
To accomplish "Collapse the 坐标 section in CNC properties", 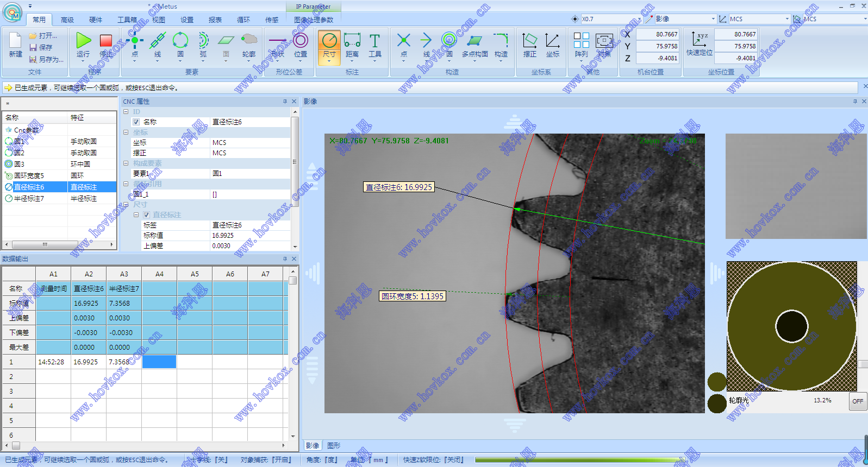I will (x=126, y=132).
